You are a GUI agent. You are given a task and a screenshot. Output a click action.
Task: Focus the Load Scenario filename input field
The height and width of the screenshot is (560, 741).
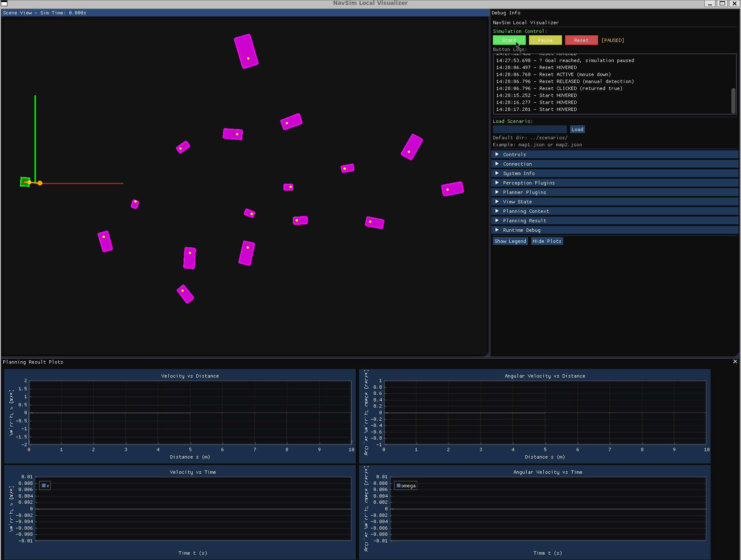(x=529, y=129)
